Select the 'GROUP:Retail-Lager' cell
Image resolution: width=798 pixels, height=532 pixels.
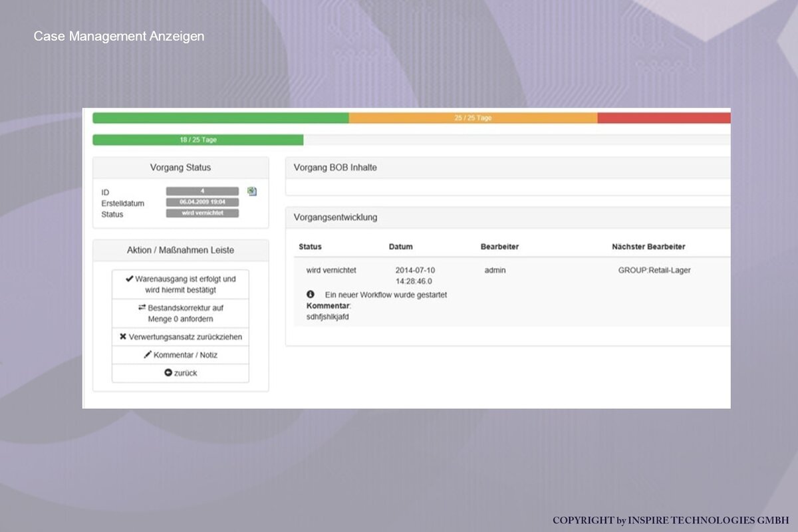[654, 270]
